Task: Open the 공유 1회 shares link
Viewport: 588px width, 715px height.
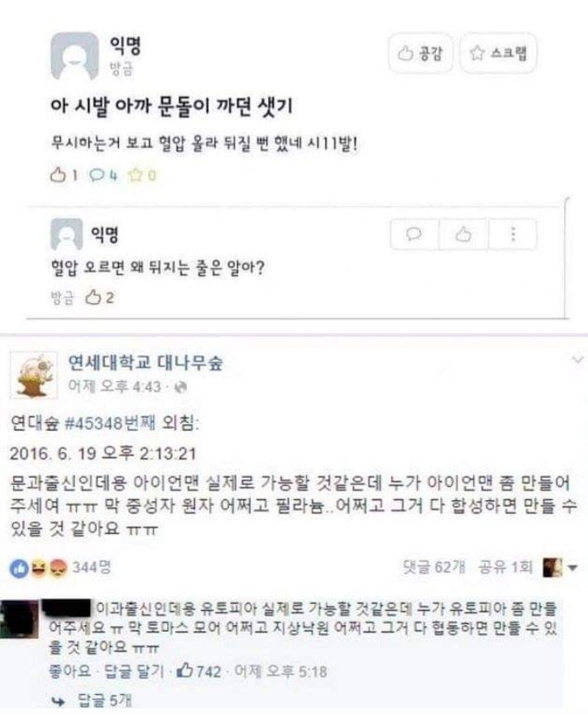Action: click(x=505, y=567)
